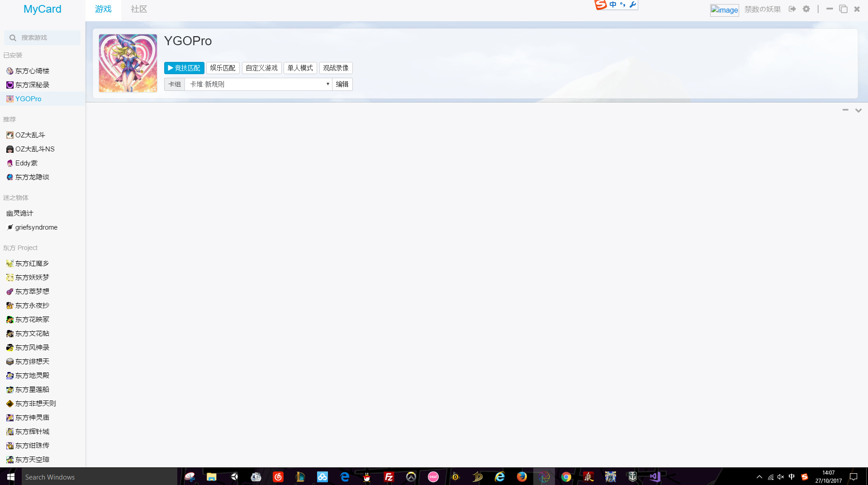868x485 pixels.
Task: Click the 编辑 deck edit button
Action: pyautogui.click(x=342, y=84)
